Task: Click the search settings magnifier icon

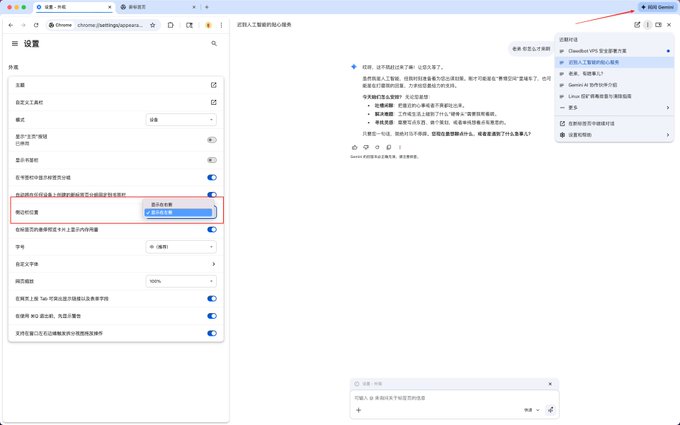Action: pyautogui.click(x=214, y=44)
